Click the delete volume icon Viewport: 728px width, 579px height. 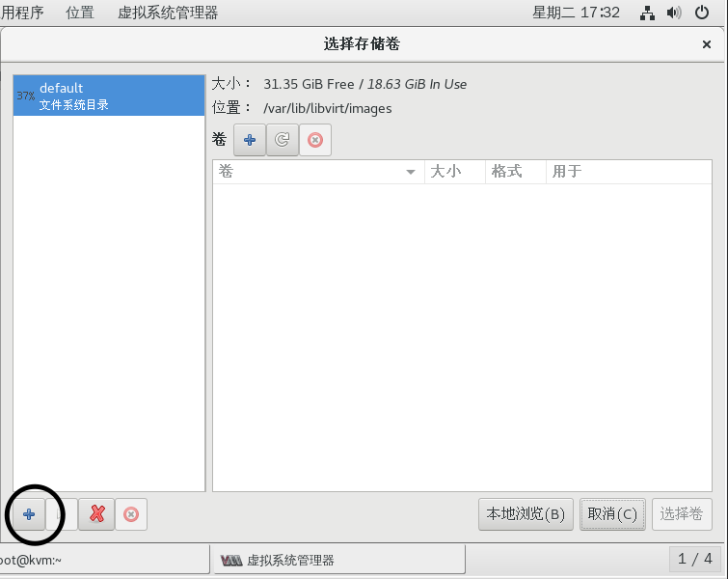tap(314, 140)
